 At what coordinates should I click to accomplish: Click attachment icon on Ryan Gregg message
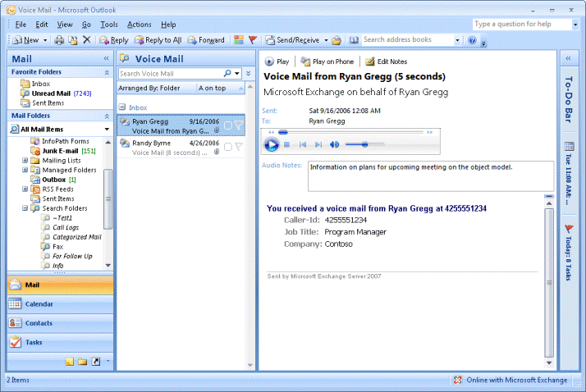tap(217, 130)
